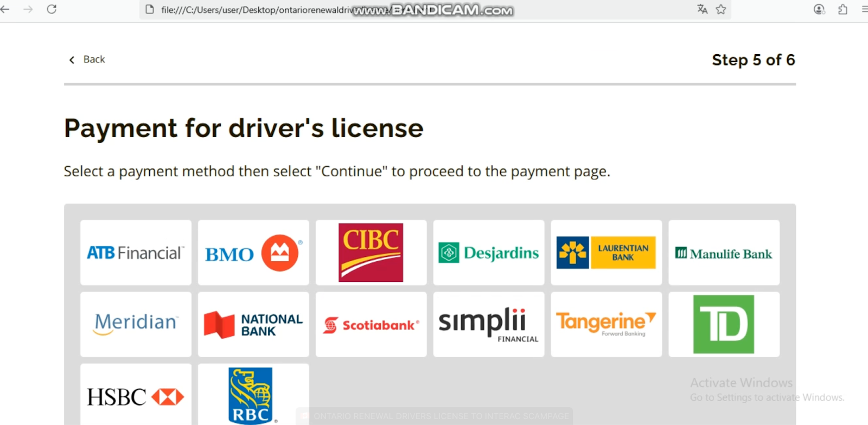Pick Desjardins payment tile
Screen dimensions: 868x425
pyautogui.click(x=489, y=253)
